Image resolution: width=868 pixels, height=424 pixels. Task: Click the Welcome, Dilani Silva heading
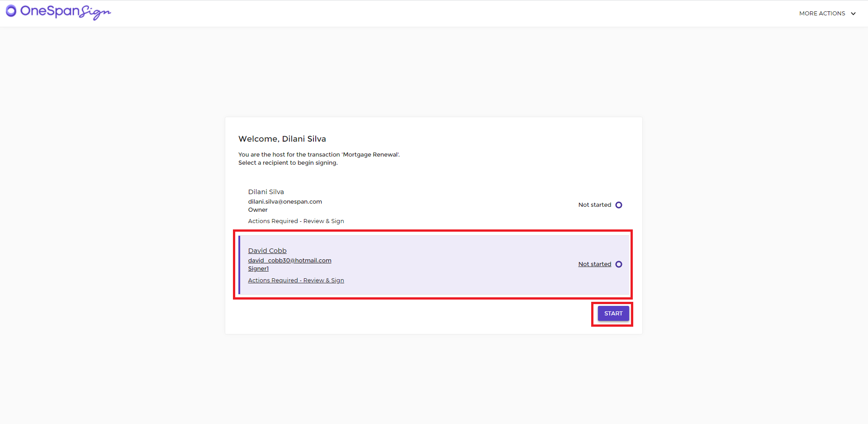pos(282,139)
